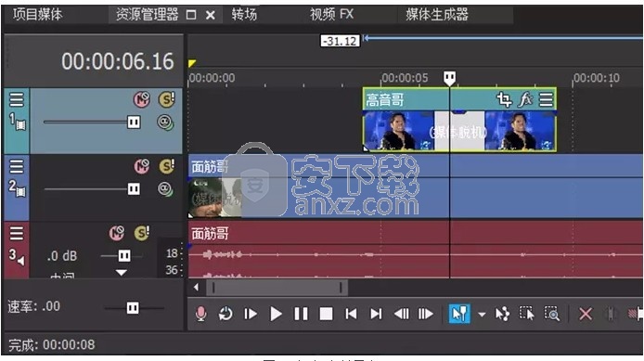Switch to the 转场 tab

pos(244,15)
